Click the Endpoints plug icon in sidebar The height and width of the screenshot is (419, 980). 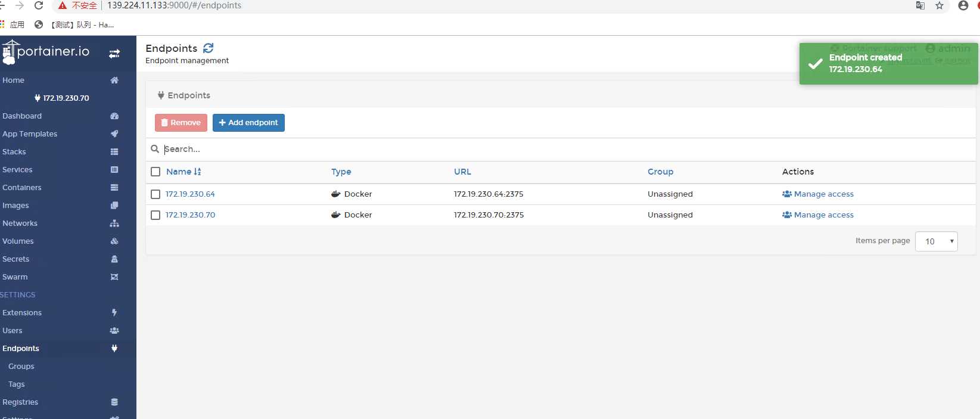point(114,348)
